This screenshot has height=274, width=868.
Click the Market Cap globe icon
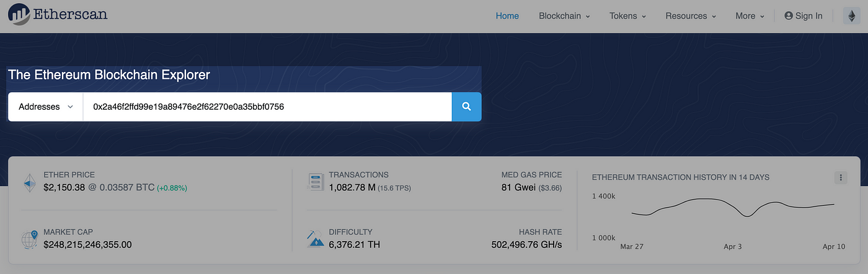tap(29, 240)
